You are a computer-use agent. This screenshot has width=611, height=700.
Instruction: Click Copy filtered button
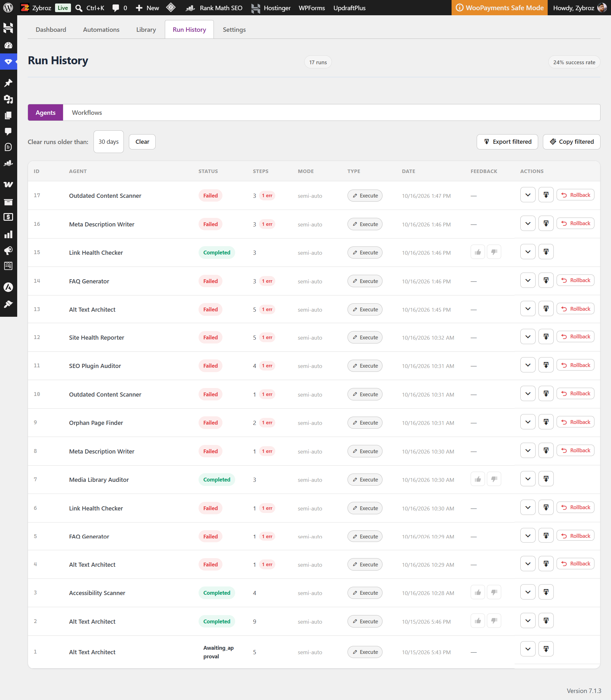(572, 142)
